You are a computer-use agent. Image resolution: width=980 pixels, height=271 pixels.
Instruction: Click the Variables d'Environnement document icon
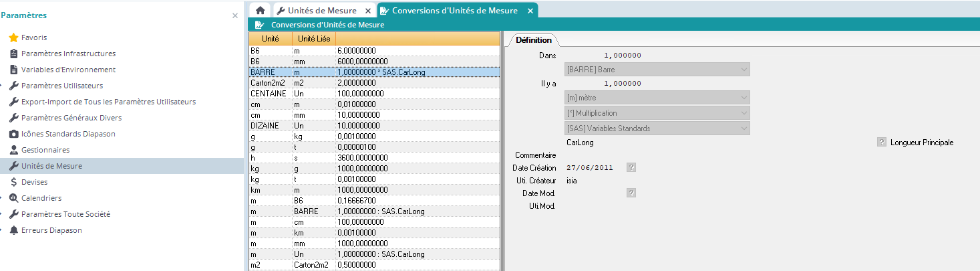(x=13, y=70)
